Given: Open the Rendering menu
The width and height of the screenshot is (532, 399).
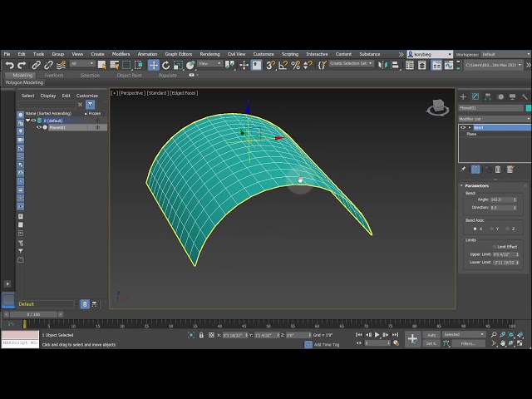Looking at the screenshot, I should click(x=209, y=54).
